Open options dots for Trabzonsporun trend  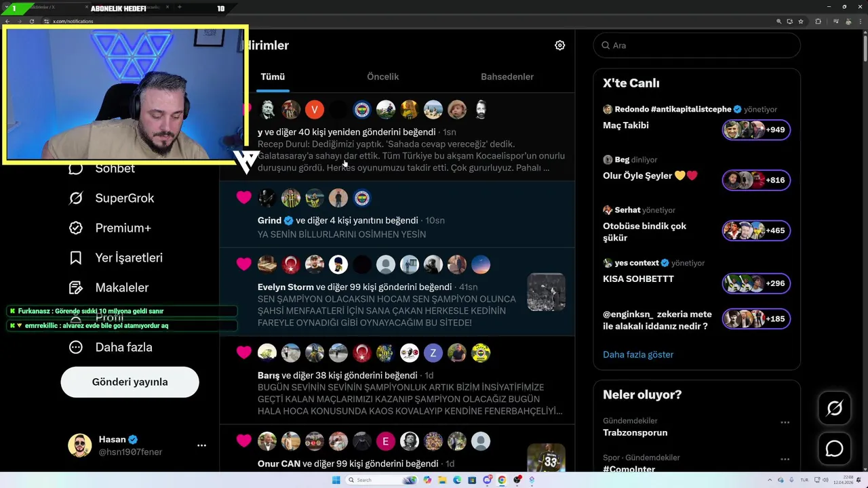(785, 422)
